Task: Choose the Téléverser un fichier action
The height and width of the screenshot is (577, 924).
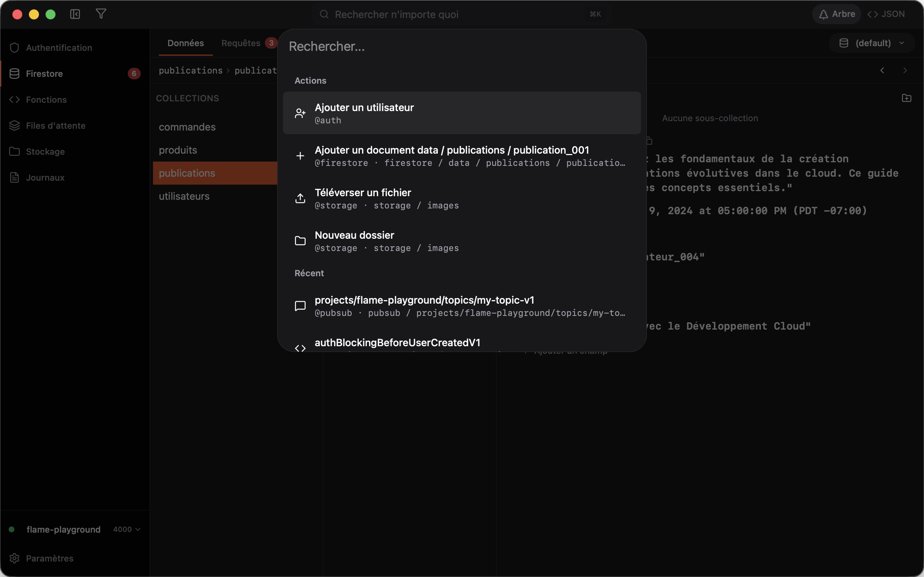Action: (x=462, y=198)
